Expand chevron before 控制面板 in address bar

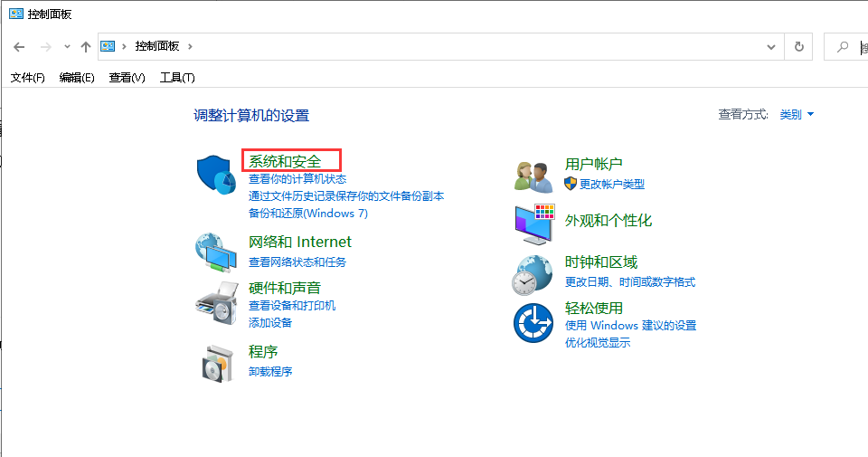pos(124,46)
